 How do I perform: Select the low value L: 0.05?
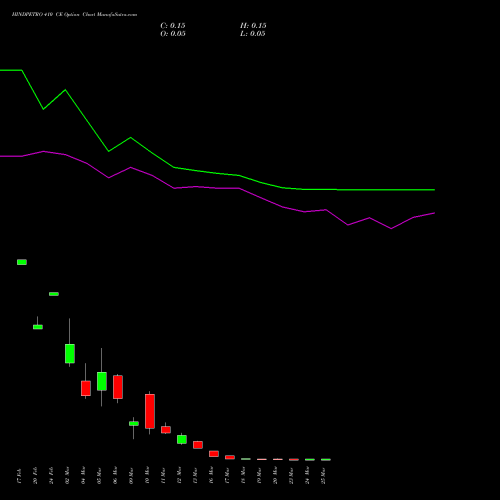click(253, 34)
